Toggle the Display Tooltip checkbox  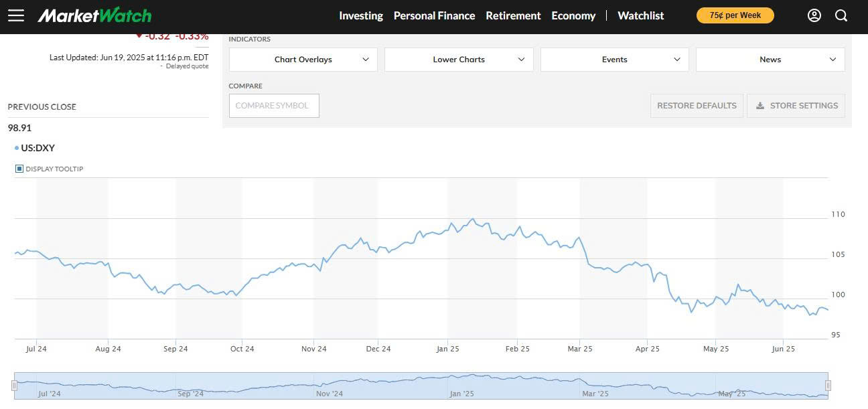[19, 169]
